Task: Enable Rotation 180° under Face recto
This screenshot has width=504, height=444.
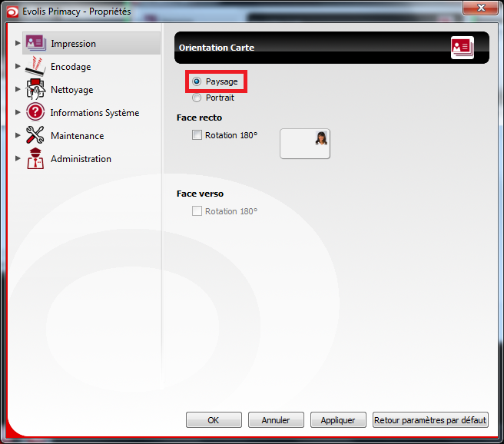Action: coord(197,135)
